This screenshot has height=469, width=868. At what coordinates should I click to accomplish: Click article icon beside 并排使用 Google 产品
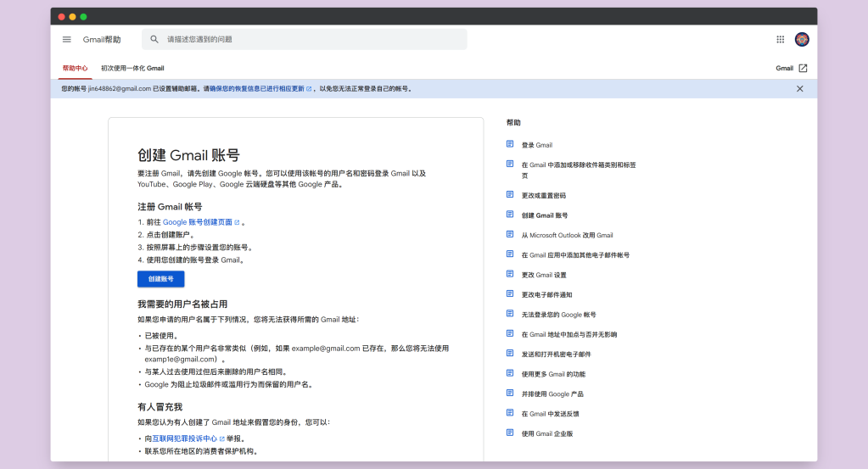[x=510, y=393]
